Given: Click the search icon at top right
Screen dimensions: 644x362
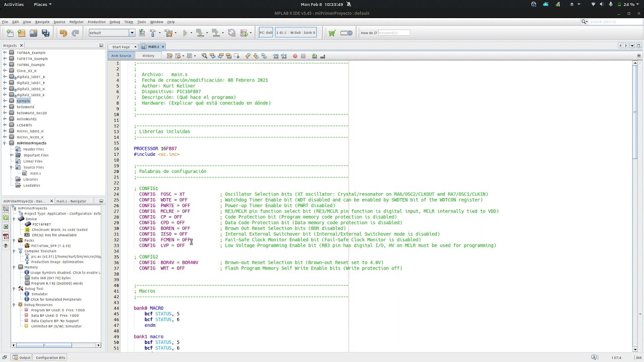Looking at the screenshot, I should [584, 22].
